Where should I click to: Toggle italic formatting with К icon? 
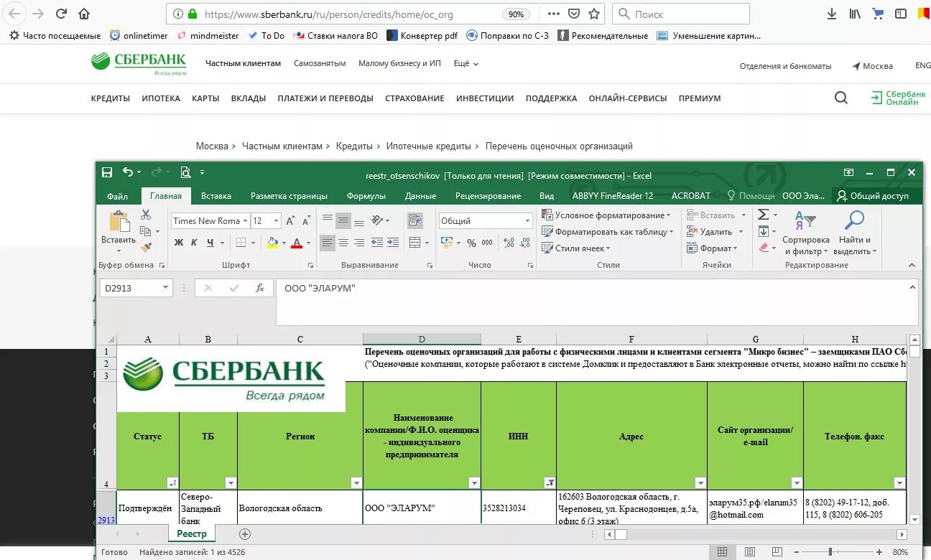pos(193,242)
